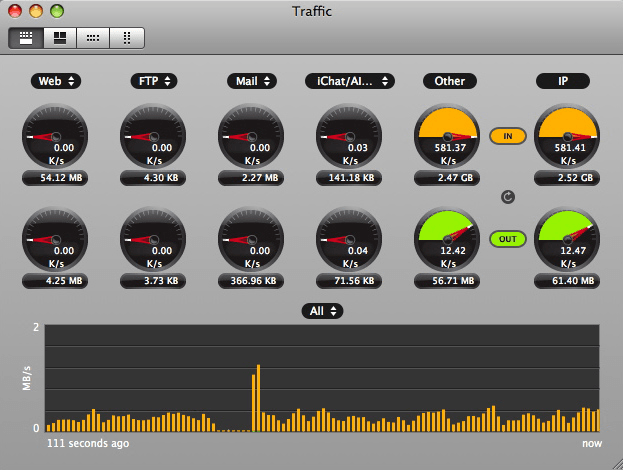Choose the compact horizontal dots layout view
Screen dimensions: 623x470
click(x=93, y=38)
